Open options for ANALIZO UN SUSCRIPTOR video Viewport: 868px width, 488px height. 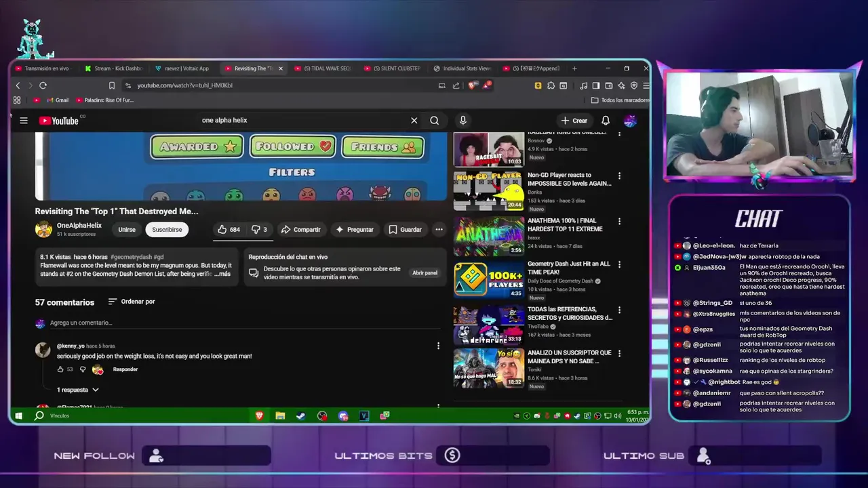pyautogui.click(x=619, y=354)
